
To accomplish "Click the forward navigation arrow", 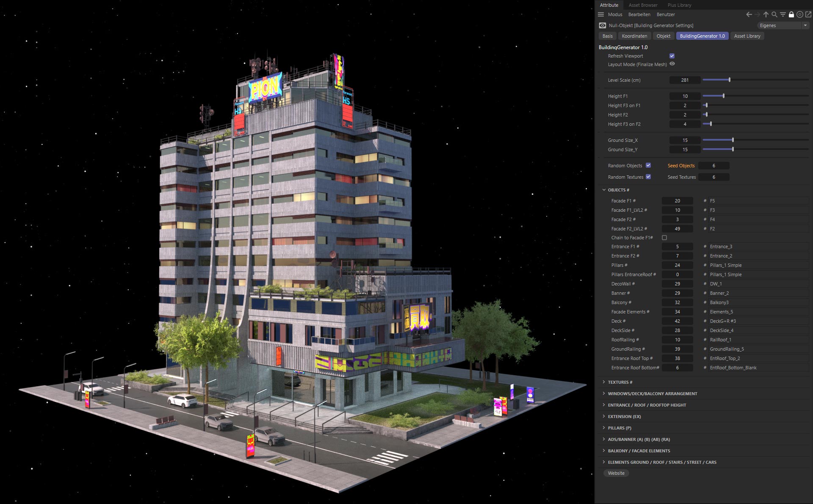I will point(758,14).
